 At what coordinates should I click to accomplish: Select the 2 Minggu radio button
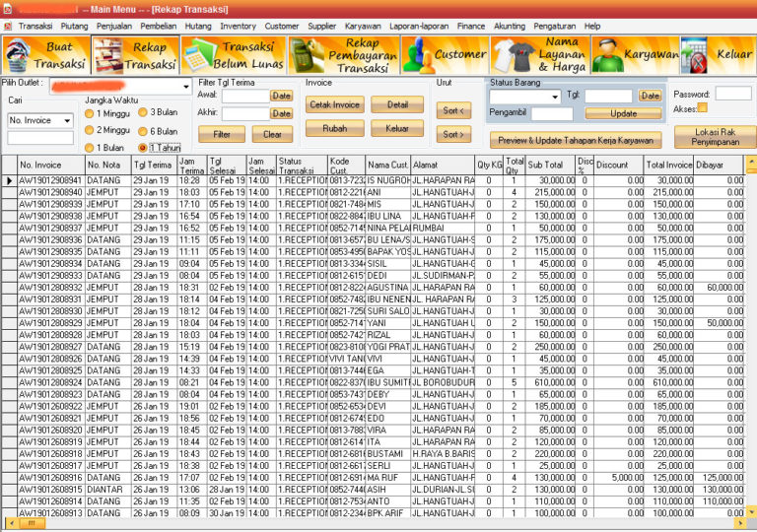click(x=90, y=130)
